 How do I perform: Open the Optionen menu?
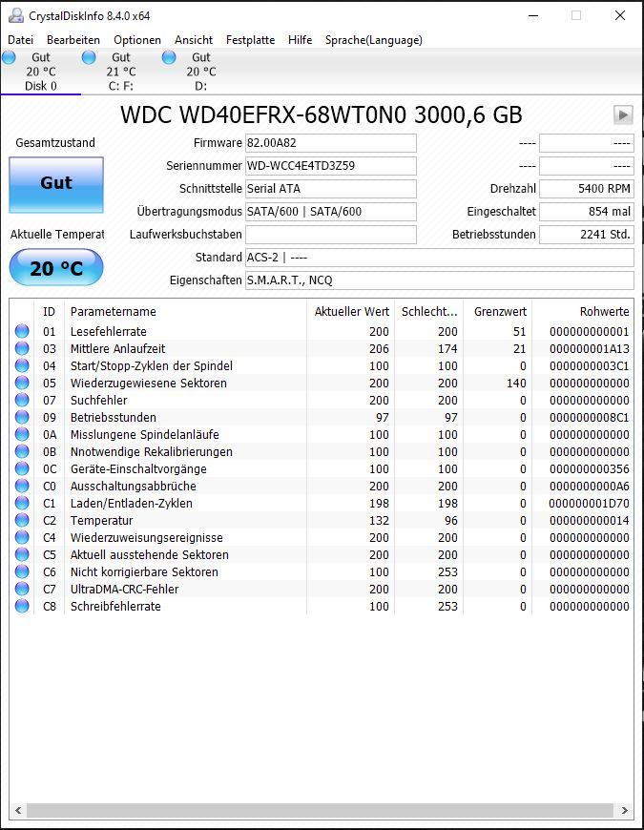(137, 40)
